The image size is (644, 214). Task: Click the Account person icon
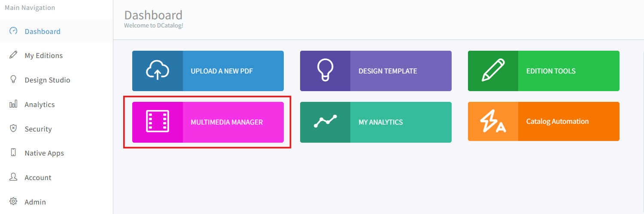click(13, 177)
